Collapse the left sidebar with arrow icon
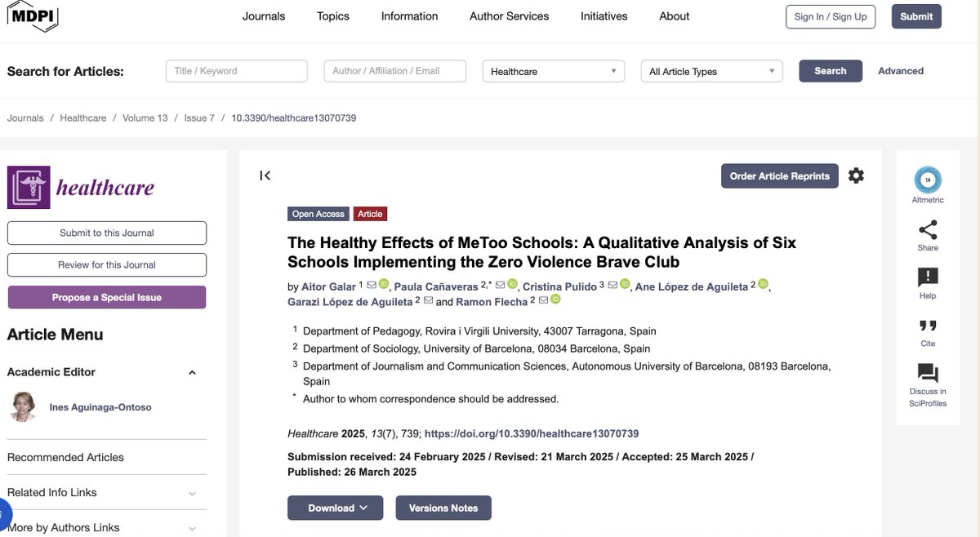The width and height of the screenshot is (980, 537). 265,175
